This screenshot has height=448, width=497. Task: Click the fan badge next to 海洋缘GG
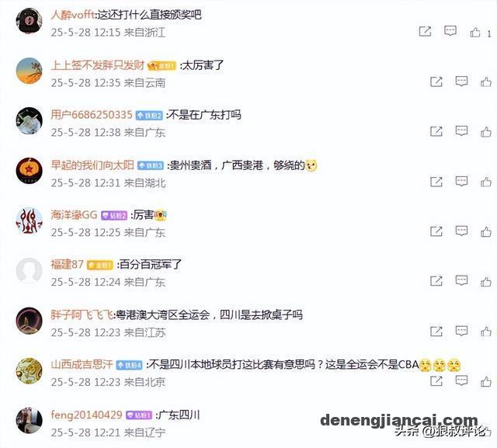coord(114,216)
